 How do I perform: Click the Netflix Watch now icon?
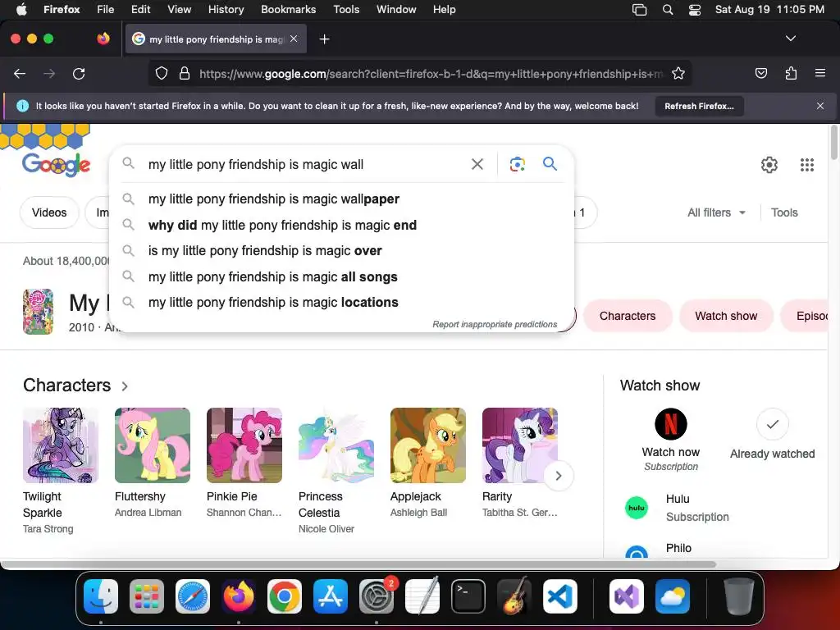pyautogui.click(x=671, y=424)
